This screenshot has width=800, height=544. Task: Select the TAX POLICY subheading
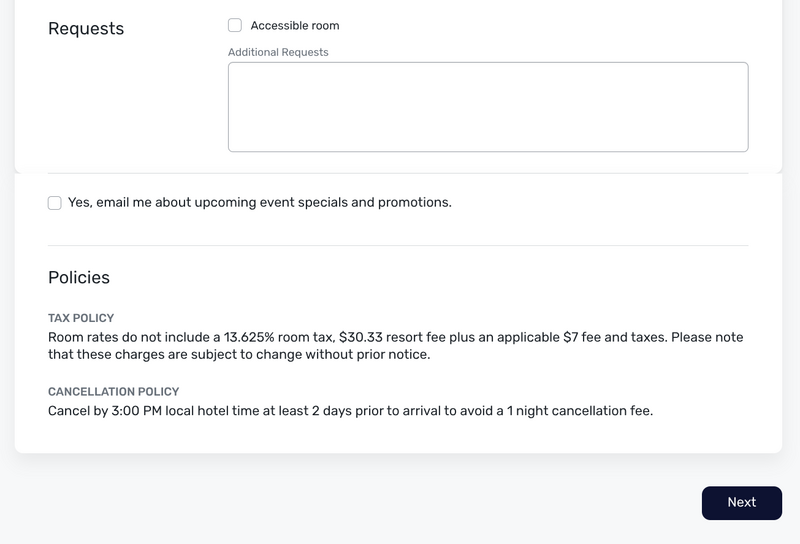tap(81, 318)
